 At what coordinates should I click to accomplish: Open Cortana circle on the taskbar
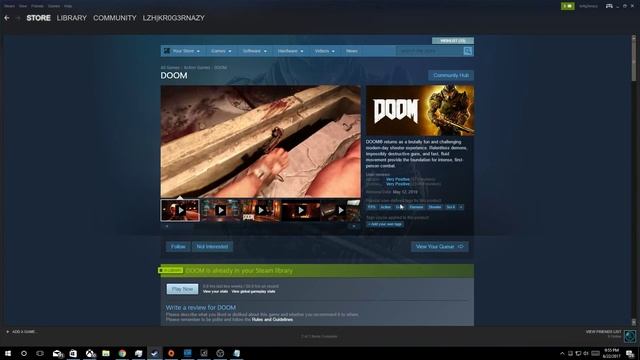pyautogui.click(x=24, y=353)
